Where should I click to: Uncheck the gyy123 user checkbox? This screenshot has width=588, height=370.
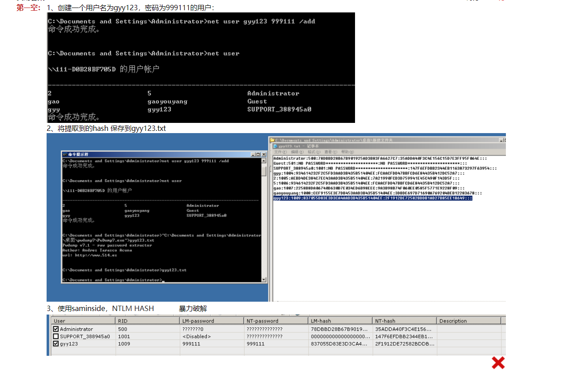click(x=56, y=344)
